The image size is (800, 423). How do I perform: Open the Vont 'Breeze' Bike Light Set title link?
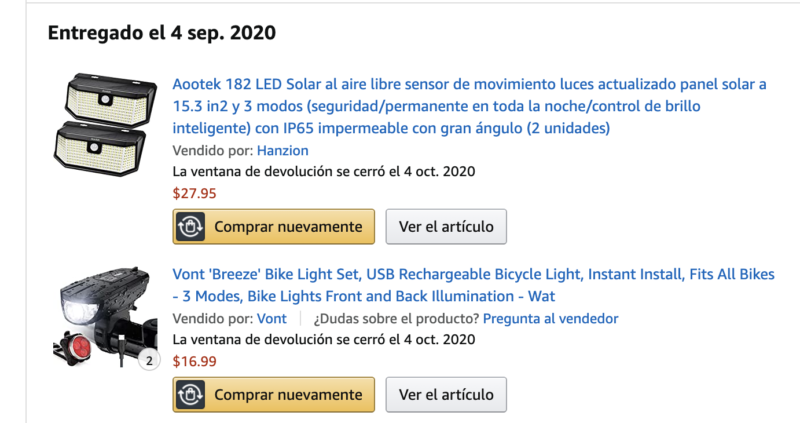point(473,285)
